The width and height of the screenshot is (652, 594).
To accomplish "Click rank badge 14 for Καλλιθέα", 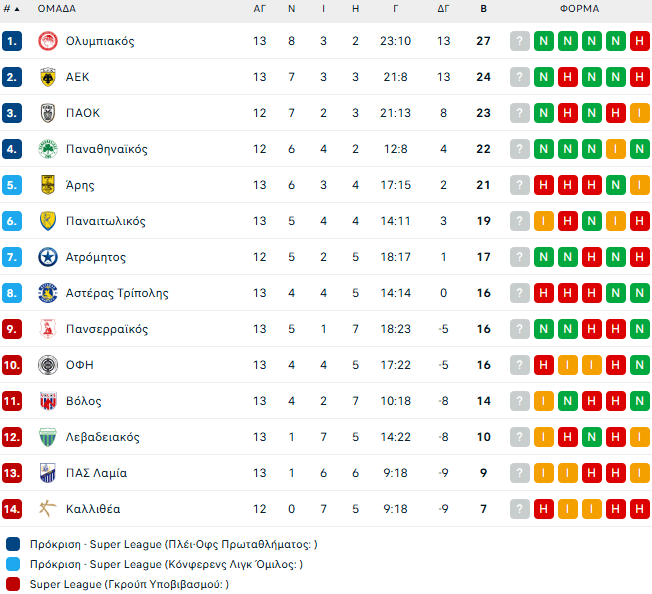I will 12,509.
